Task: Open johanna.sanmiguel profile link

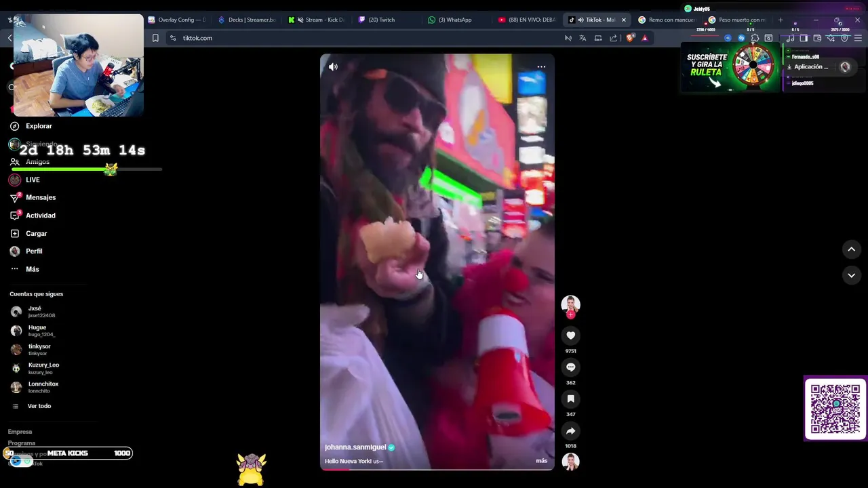Action: tap(355, 447)
